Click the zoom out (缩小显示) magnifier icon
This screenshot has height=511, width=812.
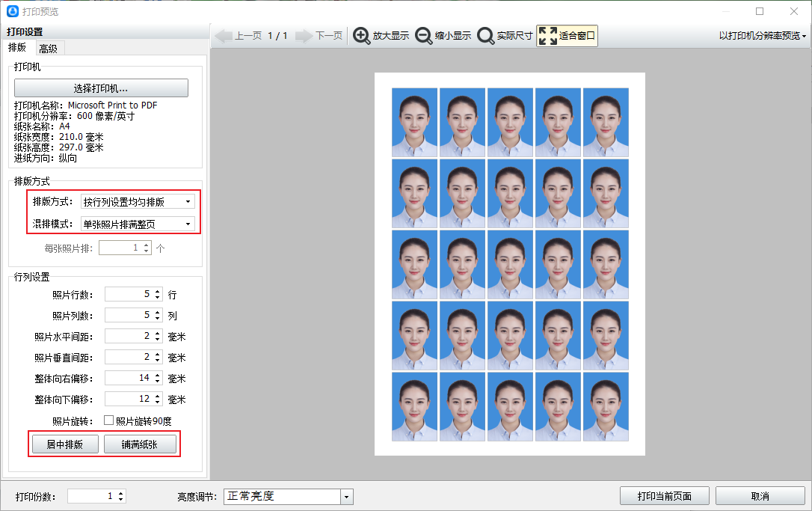424,36
